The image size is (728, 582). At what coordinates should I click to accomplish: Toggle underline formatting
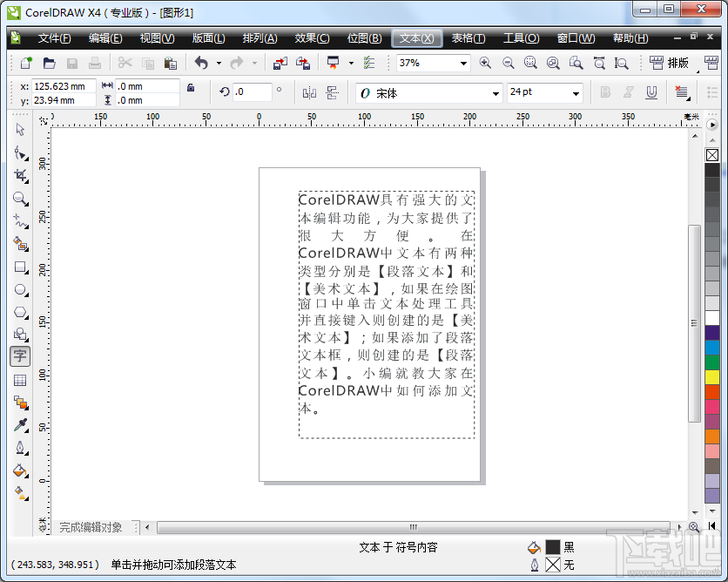point(651,92)
